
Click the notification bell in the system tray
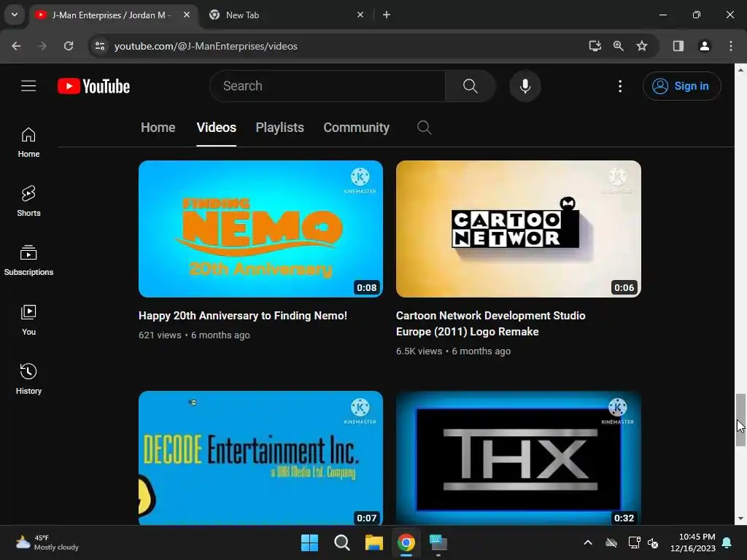(727, 542)
